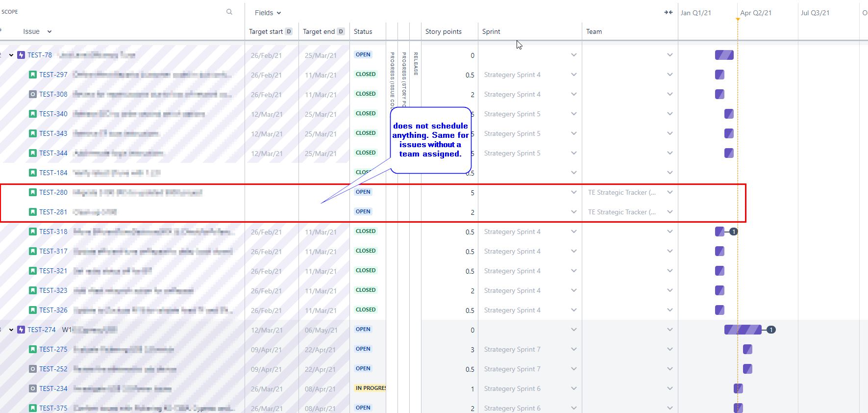The height and width of the screenshot is (413, 868).
Task: Click the story icon beside TEST-318
Action: tap(33, 232)
